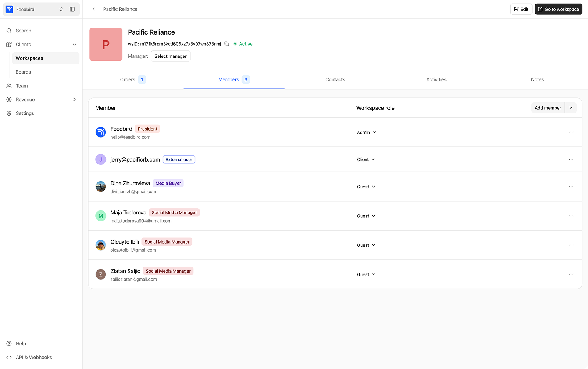Open more options for Zlatan Saljic row
The height and width of the screenshot is (369, 588).
tap(571, 274)
